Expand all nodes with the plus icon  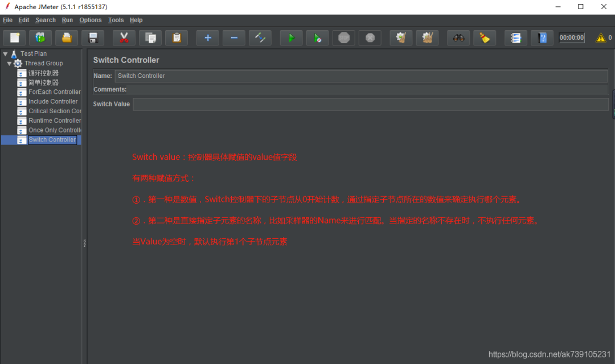click(x=208, y=38)
